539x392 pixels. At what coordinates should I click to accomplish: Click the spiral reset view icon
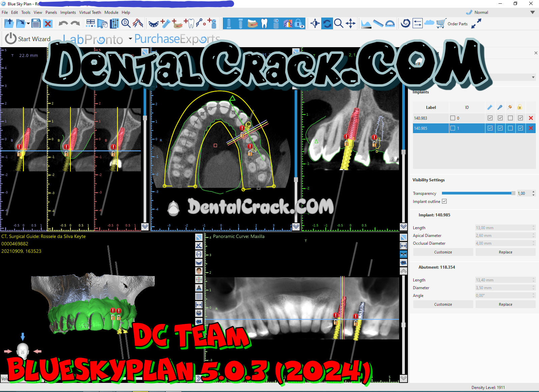(406, 23)
